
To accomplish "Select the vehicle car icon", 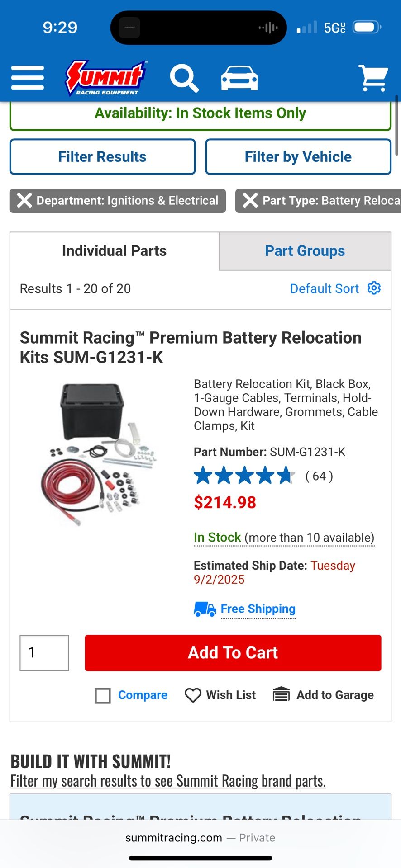I will [x=239, y=78].
